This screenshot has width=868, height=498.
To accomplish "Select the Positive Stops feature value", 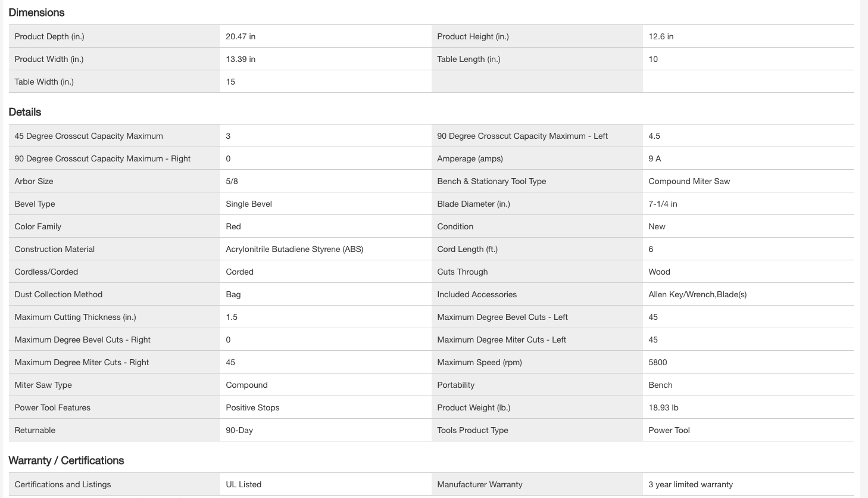I will 252,407.
